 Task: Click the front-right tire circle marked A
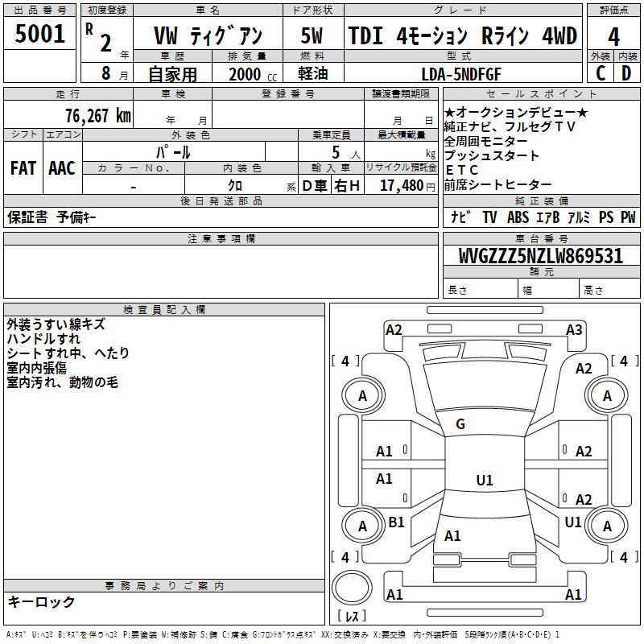pos(607,395)
